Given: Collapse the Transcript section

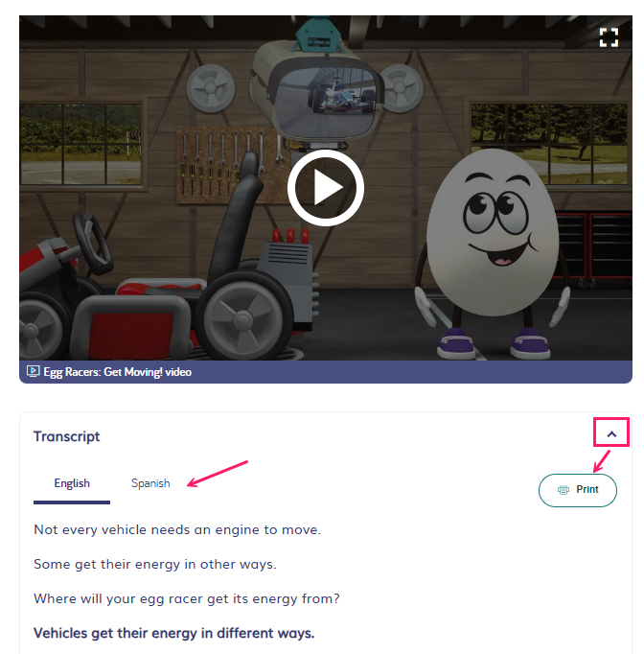Looking at the screenshot, I should tap(611, 434).
